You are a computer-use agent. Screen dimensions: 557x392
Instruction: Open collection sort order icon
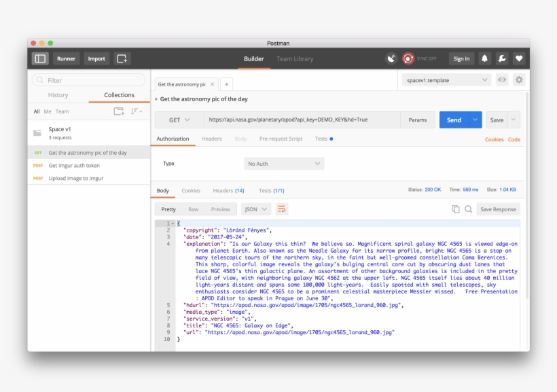click(x=137, y=111)
